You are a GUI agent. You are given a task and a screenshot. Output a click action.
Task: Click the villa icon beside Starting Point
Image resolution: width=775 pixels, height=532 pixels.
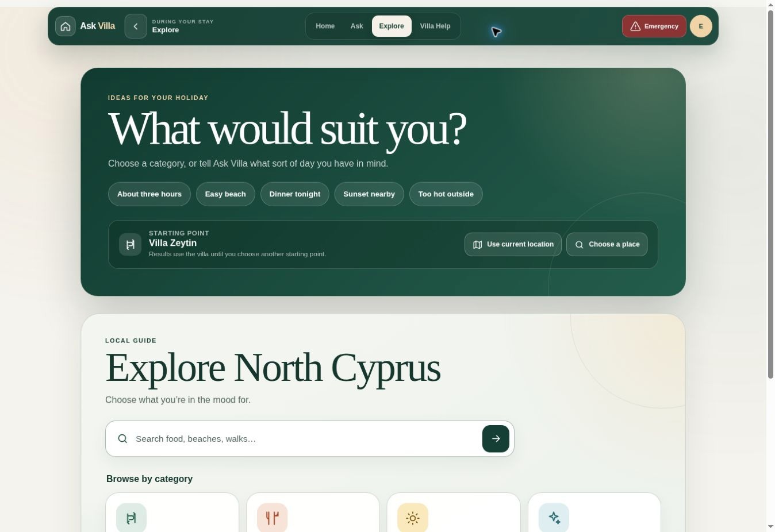point(131,244)
